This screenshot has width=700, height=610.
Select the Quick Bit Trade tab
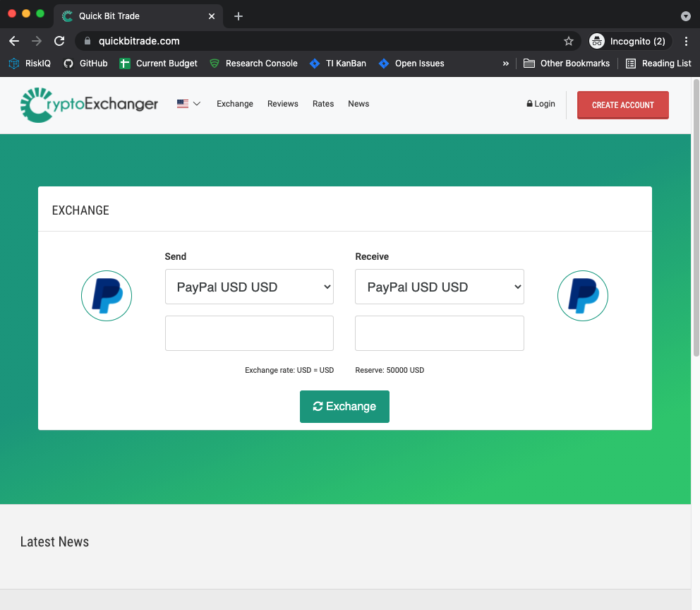[x=138, y=16]
